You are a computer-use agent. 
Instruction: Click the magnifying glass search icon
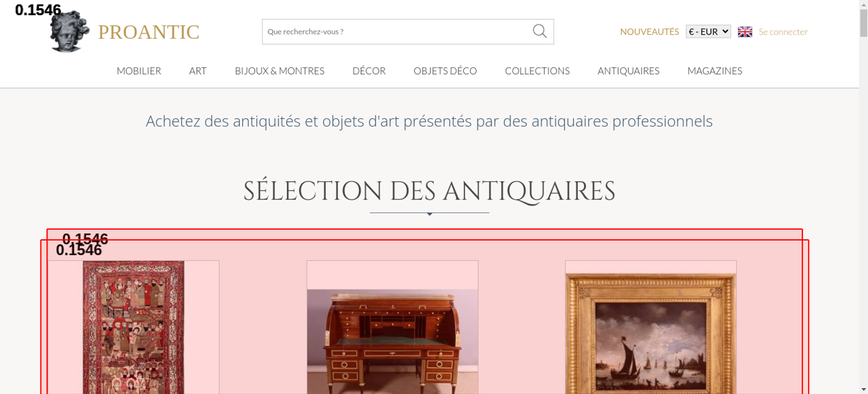(x=539, y=31)
